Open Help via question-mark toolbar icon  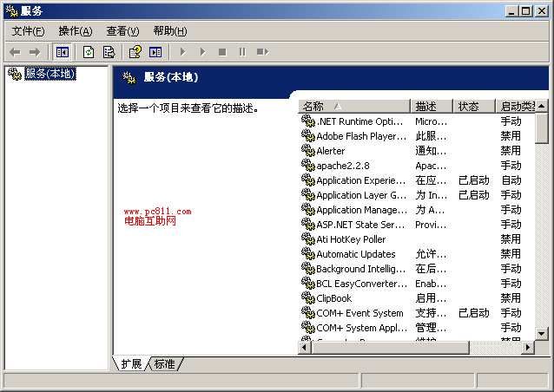(x=135, y=52)
